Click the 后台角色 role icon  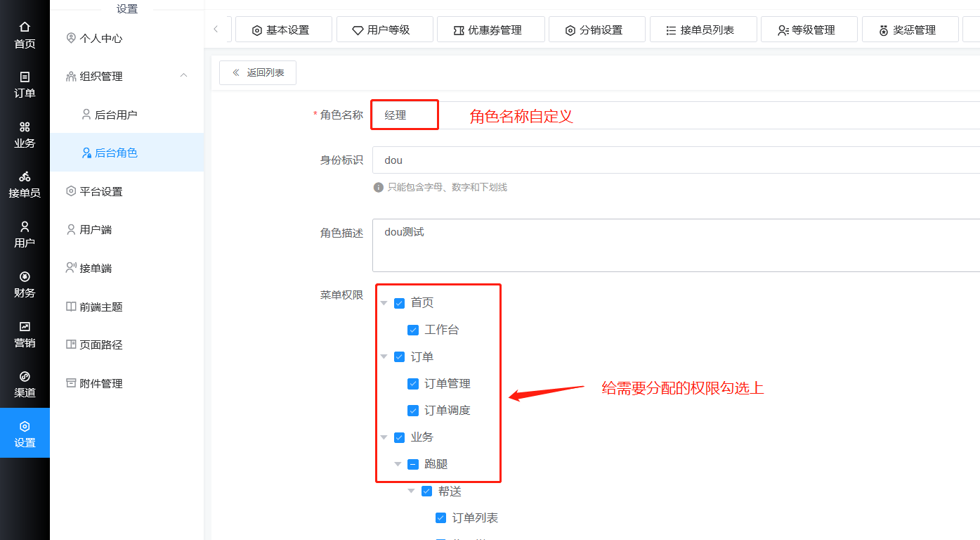point(86,153)
